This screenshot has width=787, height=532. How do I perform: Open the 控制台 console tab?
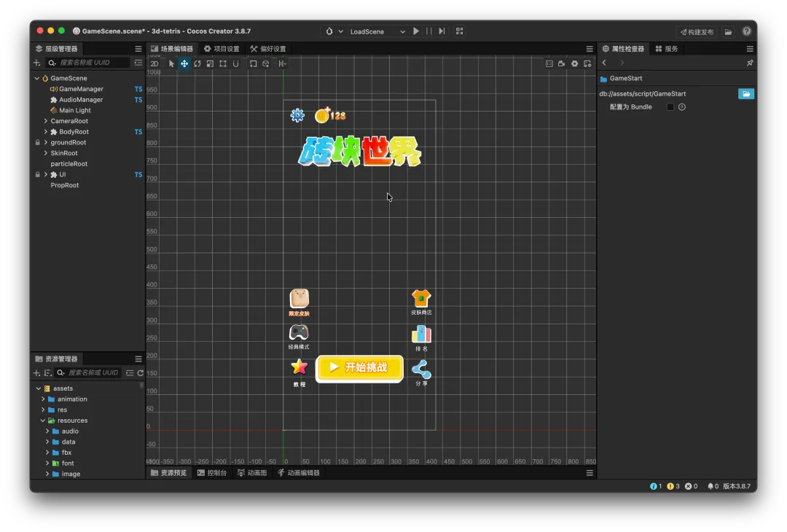tap(212, 473)
